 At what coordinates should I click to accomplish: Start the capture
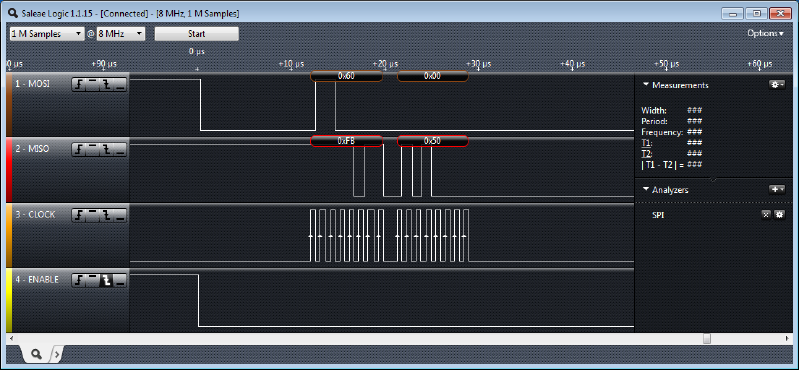197,34
